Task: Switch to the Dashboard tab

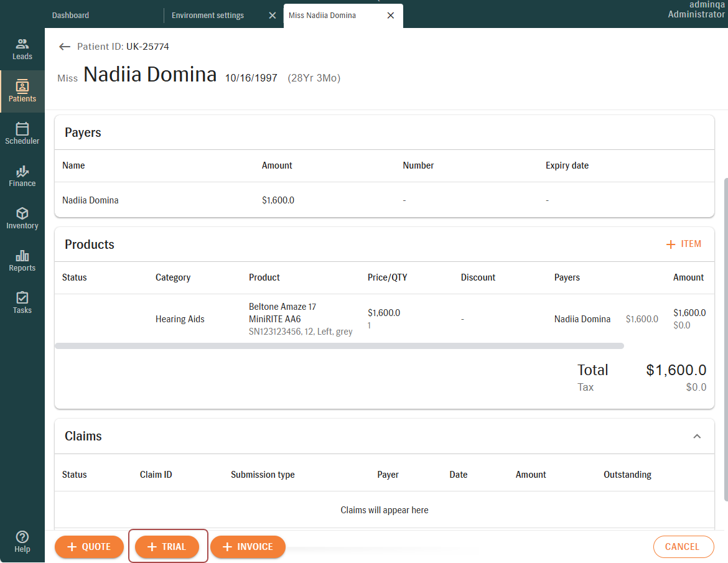Action: (x=70, y=16)
